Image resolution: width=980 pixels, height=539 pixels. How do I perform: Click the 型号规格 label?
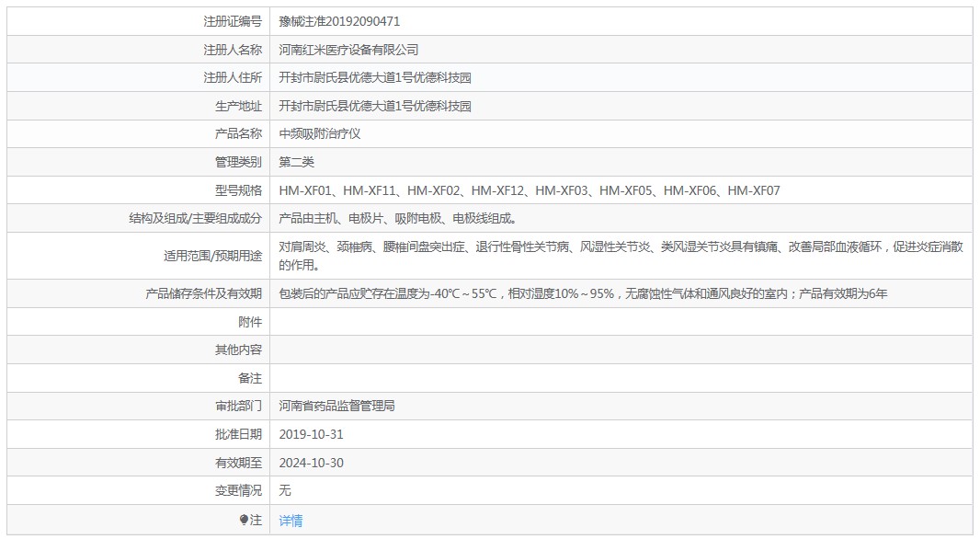point(239,190)
